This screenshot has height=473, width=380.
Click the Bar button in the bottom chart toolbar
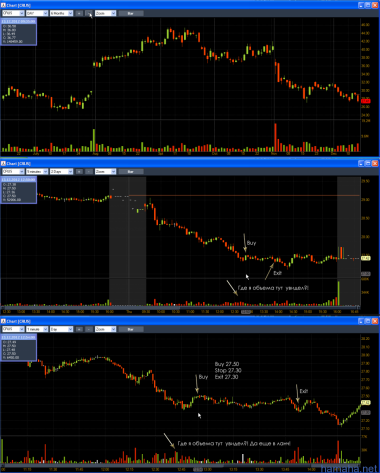click(131, 329)
